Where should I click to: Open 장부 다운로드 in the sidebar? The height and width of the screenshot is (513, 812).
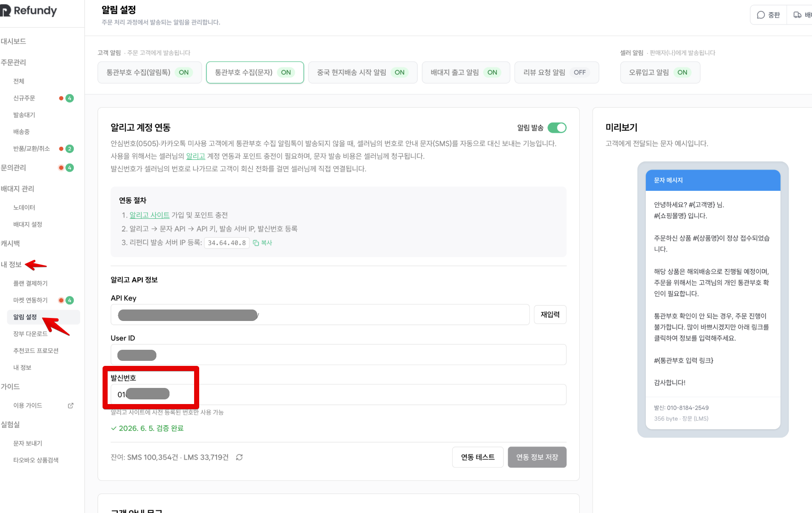pos(30,334)
